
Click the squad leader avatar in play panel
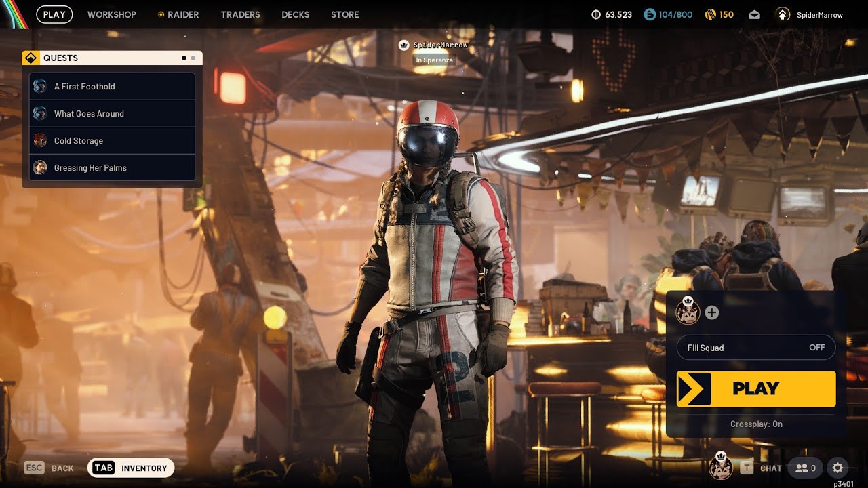tap(688, 311)
